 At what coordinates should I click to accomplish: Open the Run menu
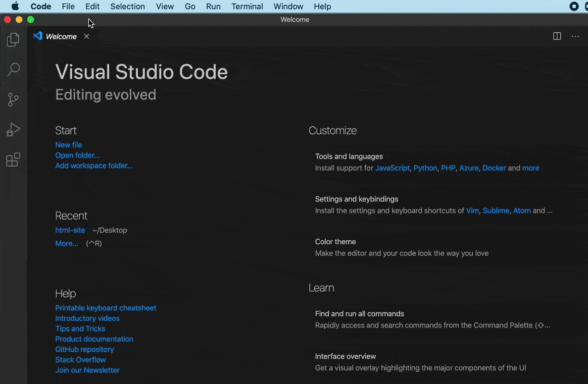point(213,6)
